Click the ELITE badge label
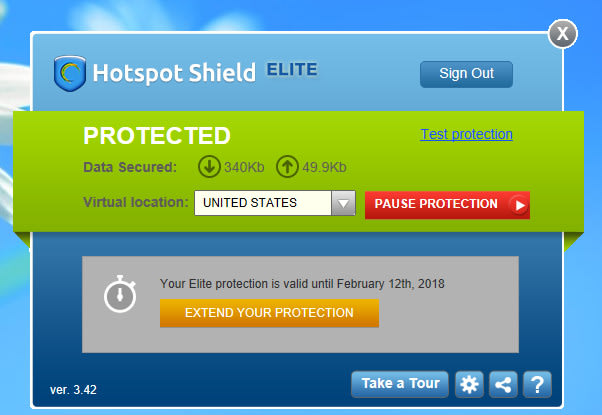The width and height of the screenshot is (602, 415). (x=292, y=69)
